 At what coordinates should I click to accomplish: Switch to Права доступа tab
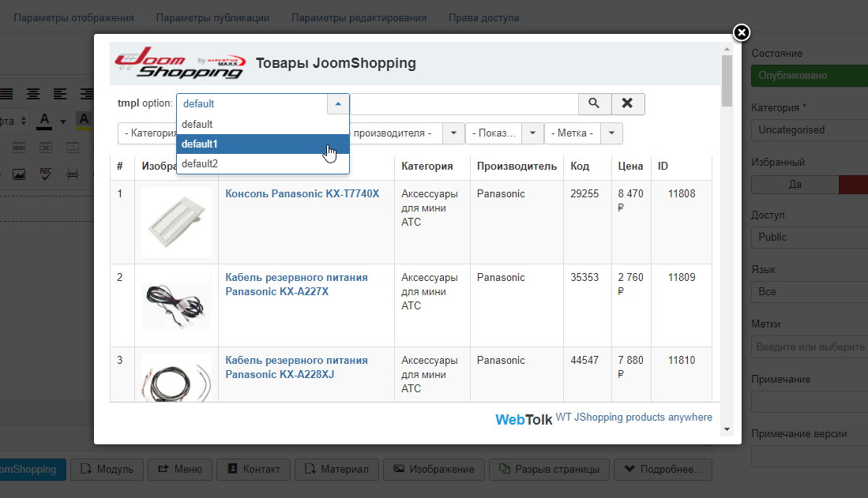(x=483, y=17)
